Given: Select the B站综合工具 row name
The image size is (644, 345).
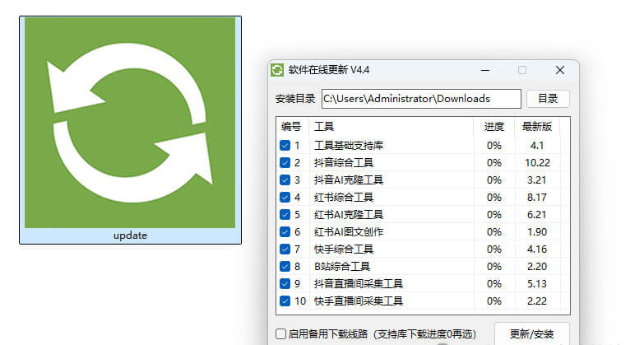Looking at the screenshot, I should coord(342,267).
